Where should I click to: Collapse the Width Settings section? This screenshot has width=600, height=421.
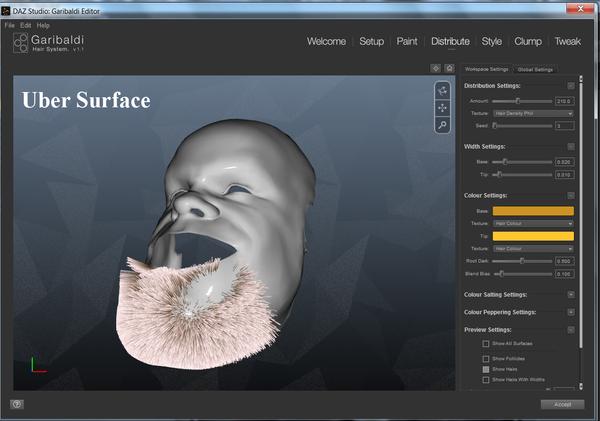pyautogui.click(x=571, y=147)
